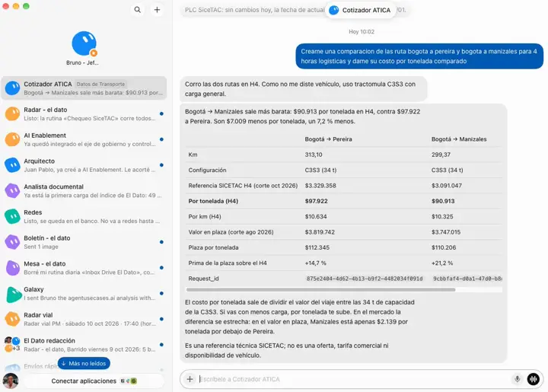Image resolution: width=548 pixels, height=392 pixels.
Task: Open the Analista documental conversation
Action: click(84, 191)
